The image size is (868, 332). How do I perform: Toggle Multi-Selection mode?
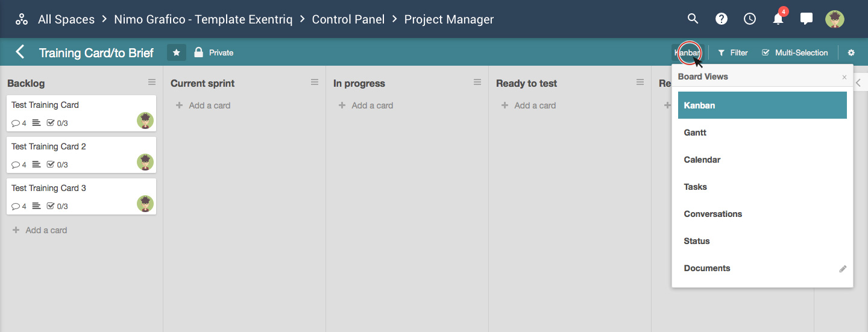pos(795,53)
